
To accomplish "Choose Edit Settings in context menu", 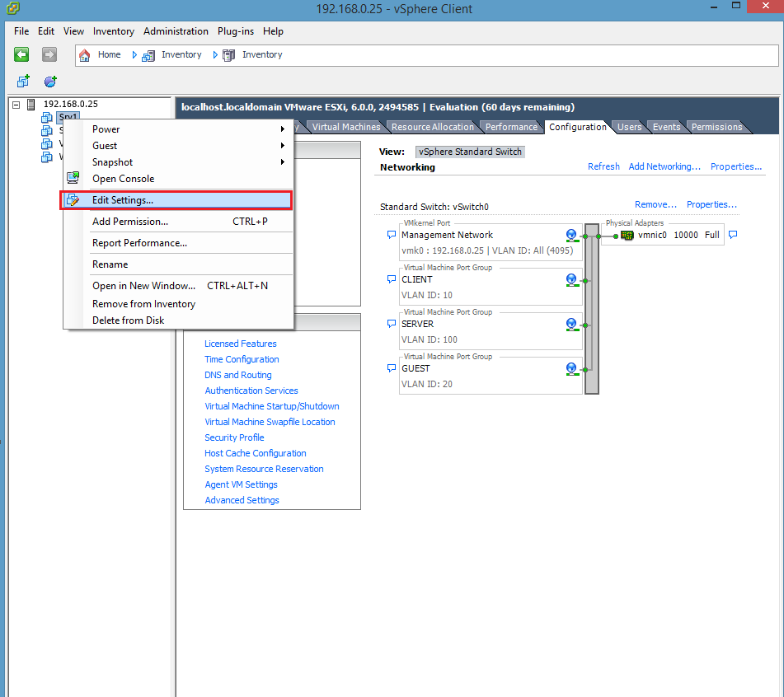I will (x=176, y=200).
